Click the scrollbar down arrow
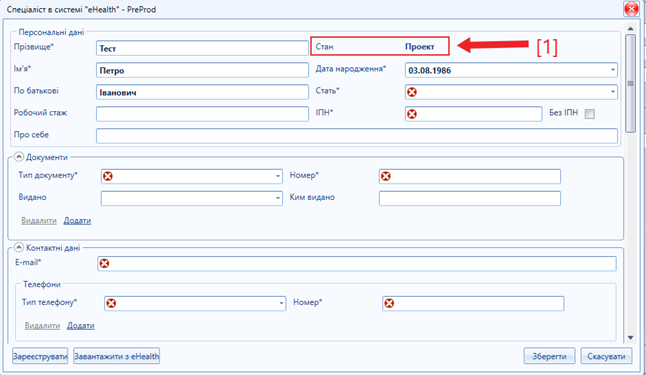 tap(630, 338)
